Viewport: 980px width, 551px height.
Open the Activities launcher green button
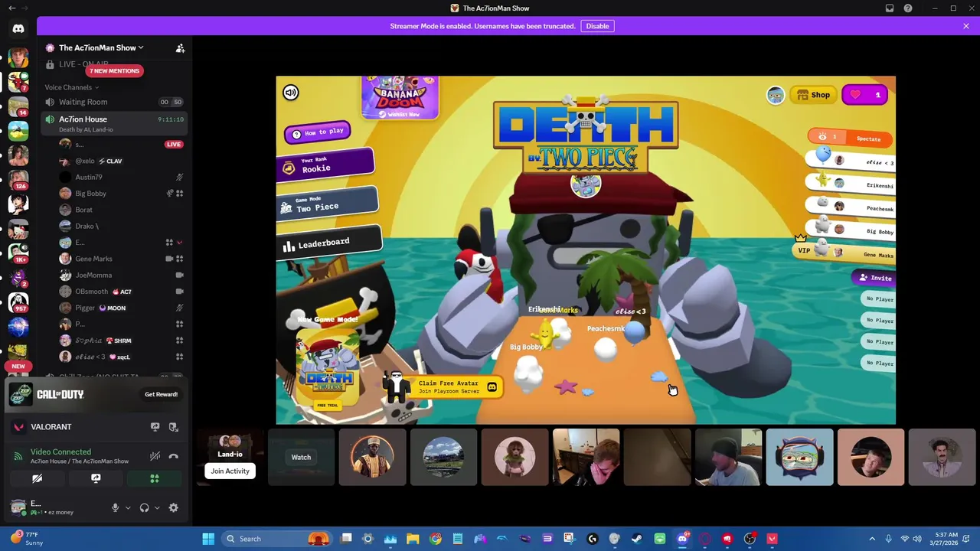(x=155, y=478)
